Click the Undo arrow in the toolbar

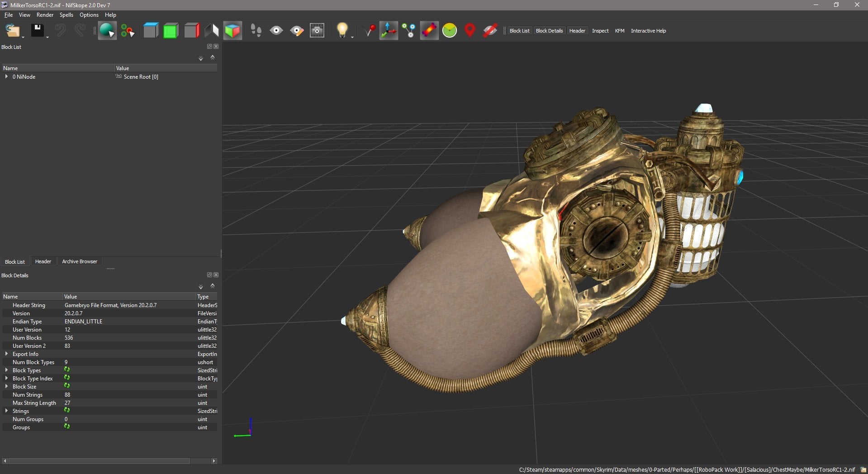pos(60,31)
